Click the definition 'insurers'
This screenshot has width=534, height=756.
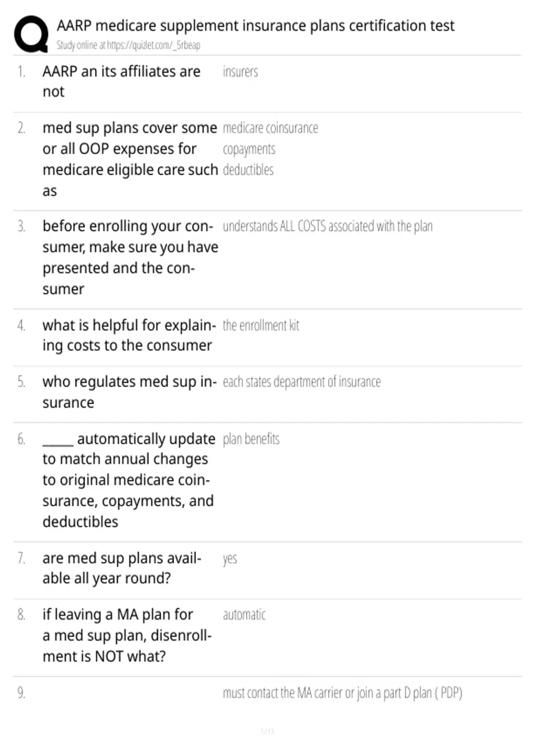tap(240, 72)
